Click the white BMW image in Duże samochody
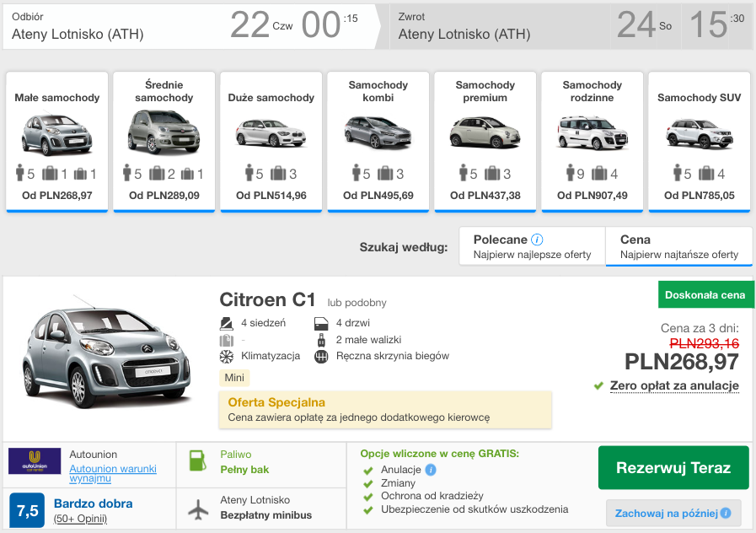The height and width of the screenshot is (533, 756). tap(271, 132)
